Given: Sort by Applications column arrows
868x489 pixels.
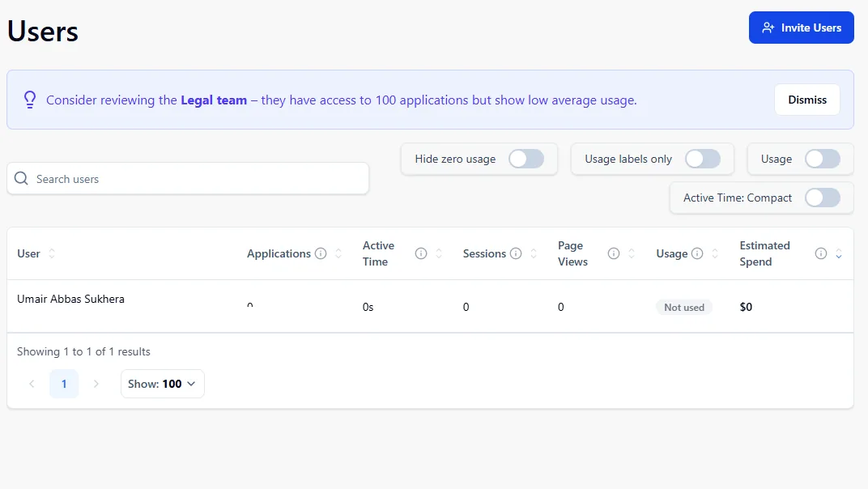Looking at the screenshot, I should (338, 253).
